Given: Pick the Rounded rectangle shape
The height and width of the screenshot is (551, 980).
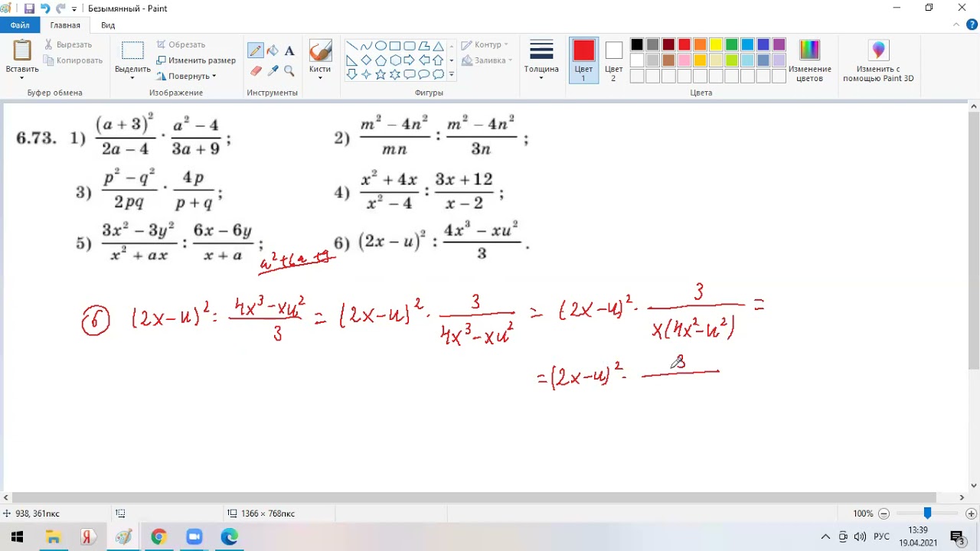Looking at the screenshot, I should tap(410, 46).
